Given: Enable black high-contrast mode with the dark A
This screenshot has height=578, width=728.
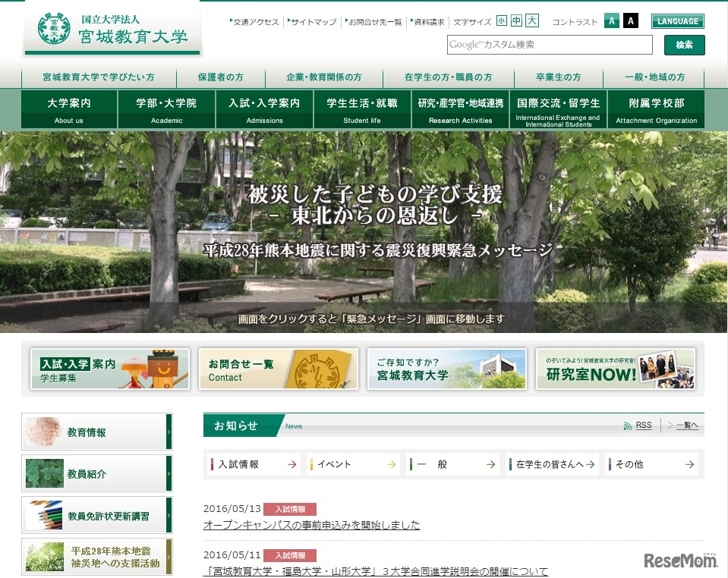Looking at the screenshot, I should (x=630, y=21).
